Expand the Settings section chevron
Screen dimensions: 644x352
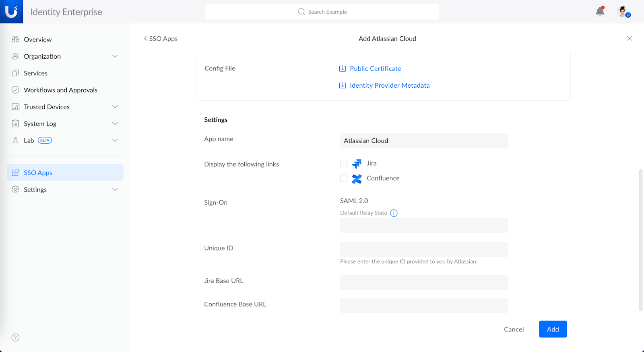(115, 189)
